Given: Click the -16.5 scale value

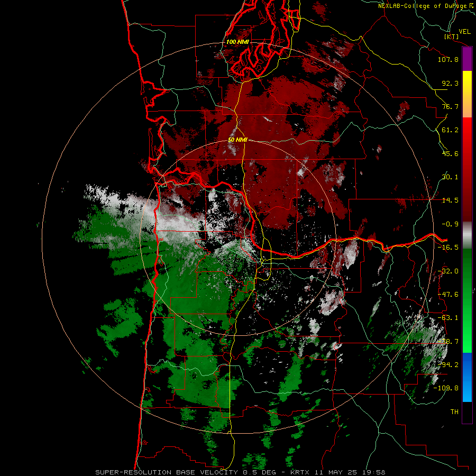Looking at the screenshot, I should pos(448,248).
